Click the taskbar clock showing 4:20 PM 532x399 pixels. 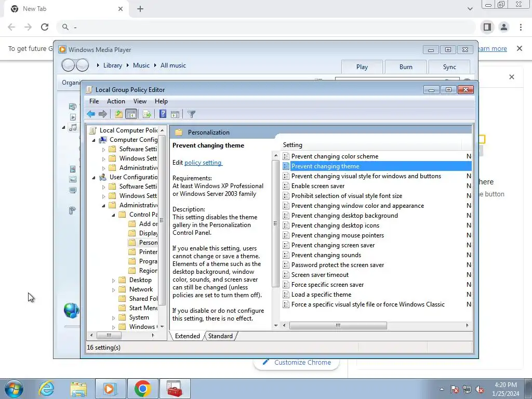506,389
